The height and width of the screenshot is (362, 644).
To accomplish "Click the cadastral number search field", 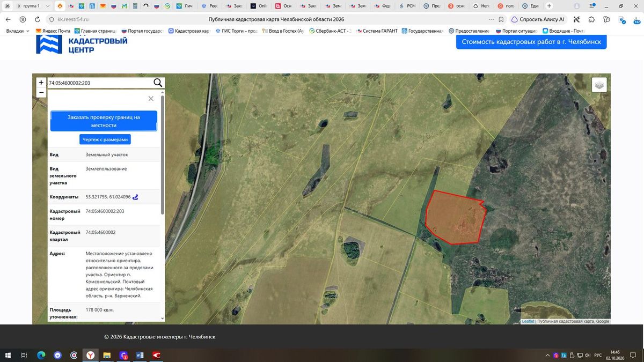I will (x=100, y=83).
